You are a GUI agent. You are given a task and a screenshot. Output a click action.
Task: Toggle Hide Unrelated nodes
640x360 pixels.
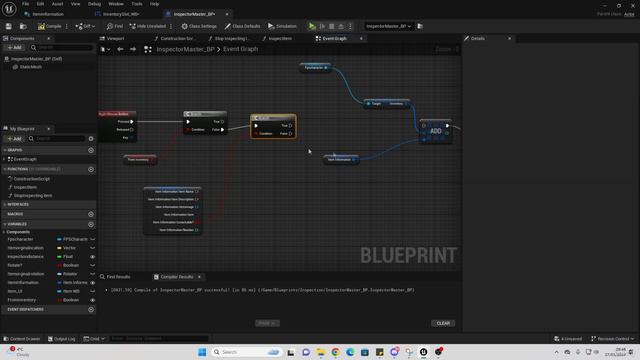(x=148, y=26)
